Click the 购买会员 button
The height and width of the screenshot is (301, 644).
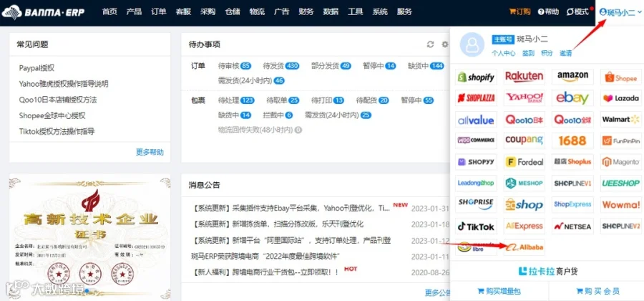597,291
